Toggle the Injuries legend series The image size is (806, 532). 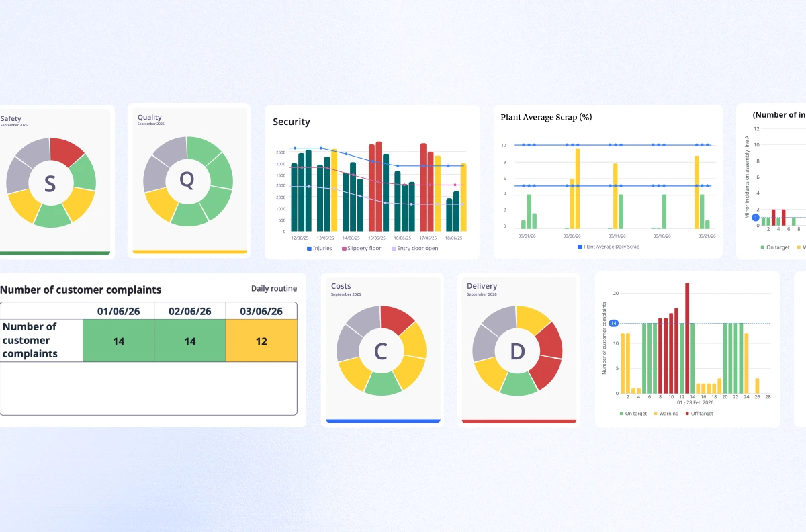pos(320,249)
